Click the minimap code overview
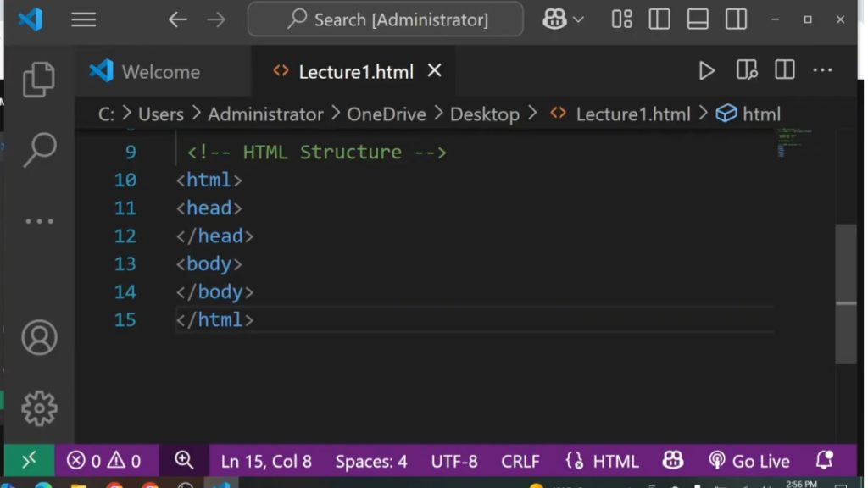Screen dimensions: 868x488 tap(795, 142)
